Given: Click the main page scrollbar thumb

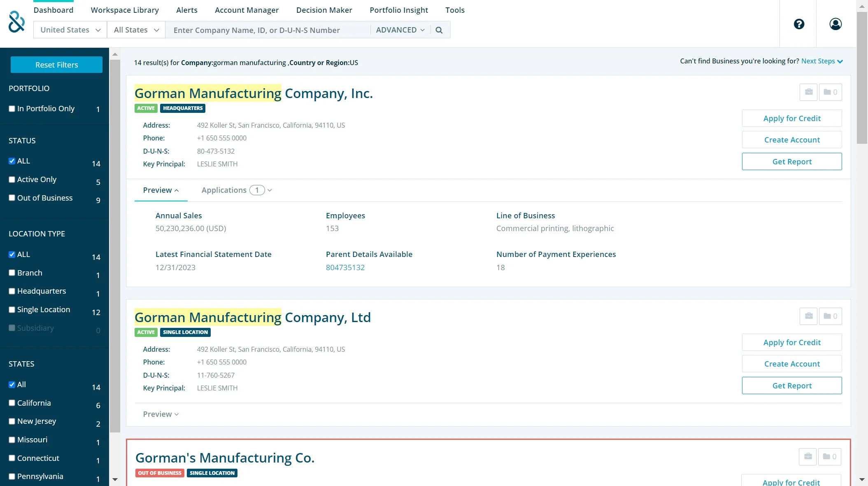Looking at the screenshot, I should [862, 78].
